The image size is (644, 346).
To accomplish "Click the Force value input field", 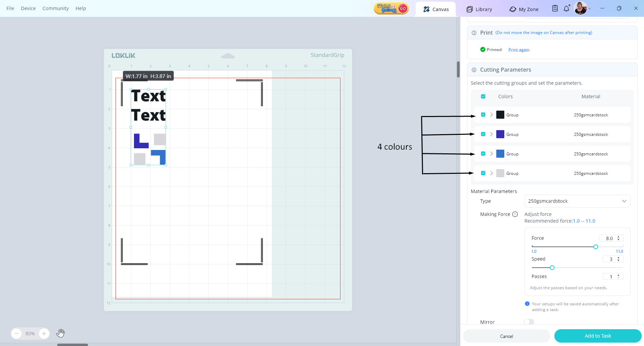I will tap(609, 238).
